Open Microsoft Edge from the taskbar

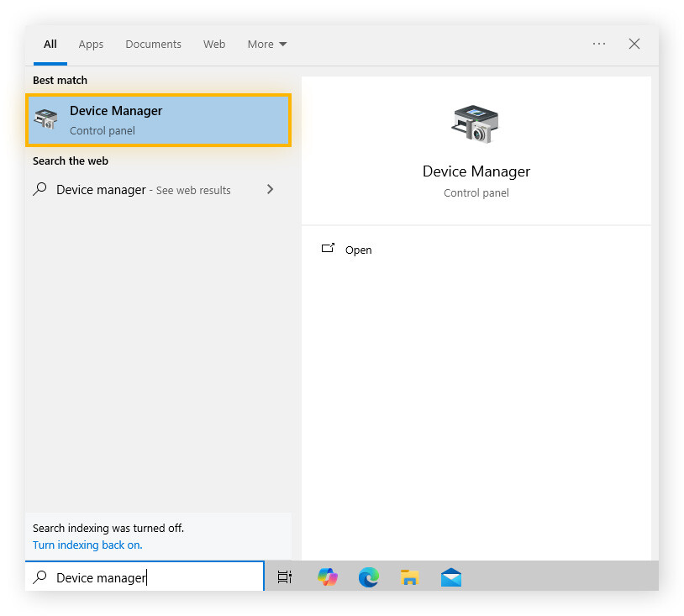coord(368,577)
